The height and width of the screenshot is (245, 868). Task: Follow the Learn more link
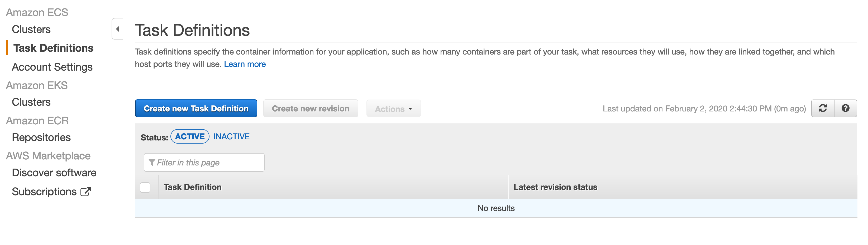coord(245,64)
